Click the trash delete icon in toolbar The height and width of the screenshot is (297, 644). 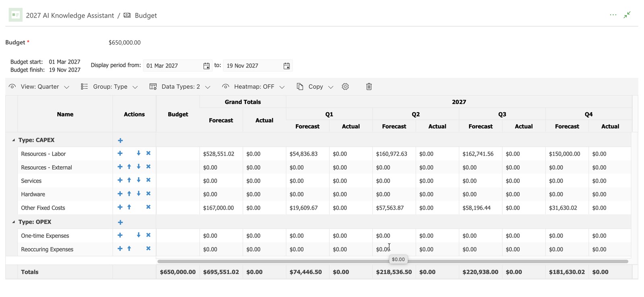(x=369, y=87)
